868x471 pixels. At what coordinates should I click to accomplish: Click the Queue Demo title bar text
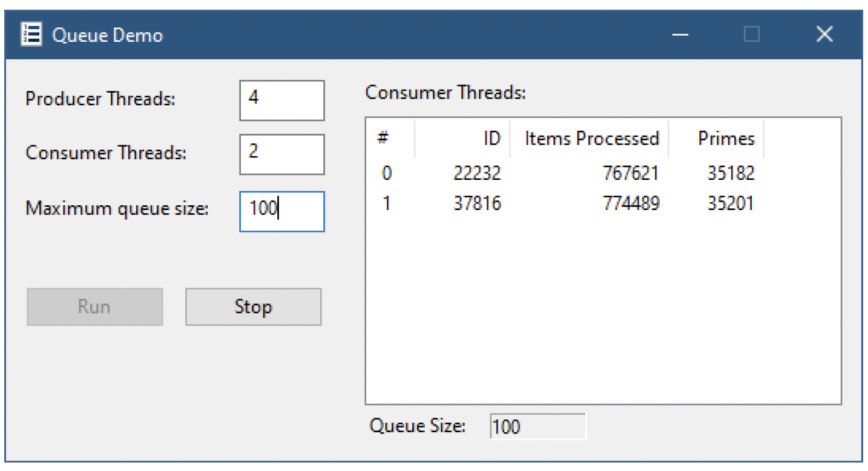[108, 35]
